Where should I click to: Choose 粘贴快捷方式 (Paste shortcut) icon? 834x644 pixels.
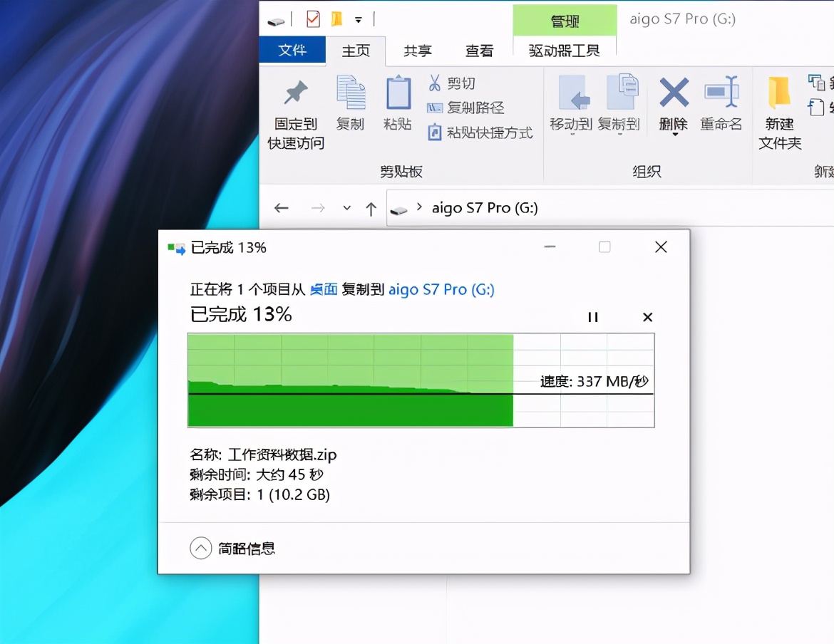[434, 132]
